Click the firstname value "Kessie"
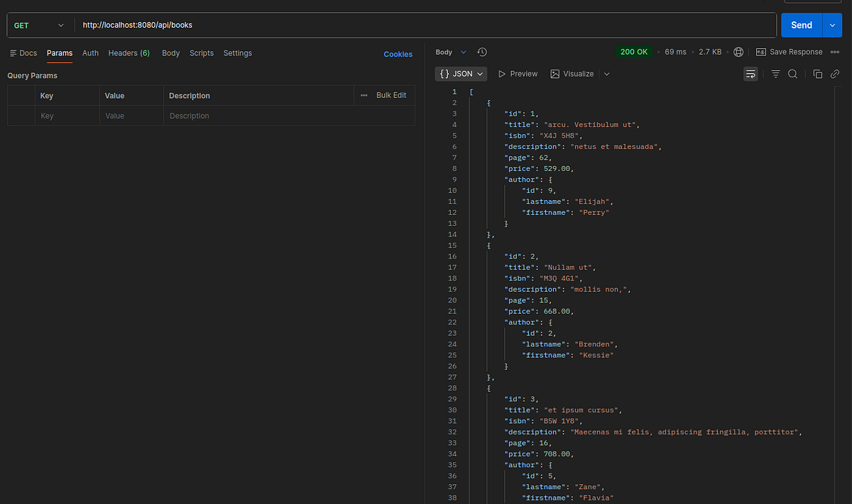The width and height of the screenshot is (852, 504). pyautogui.click(x=596, y=355)
